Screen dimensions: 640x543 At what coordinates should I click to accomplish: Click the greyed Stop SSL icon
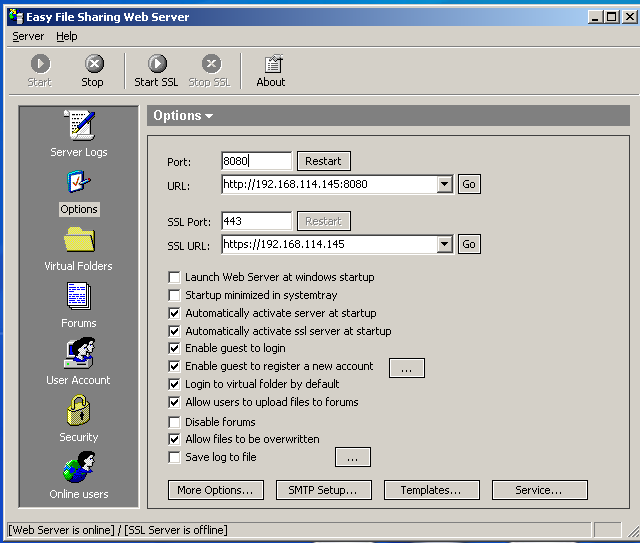(x=211, y=64)
